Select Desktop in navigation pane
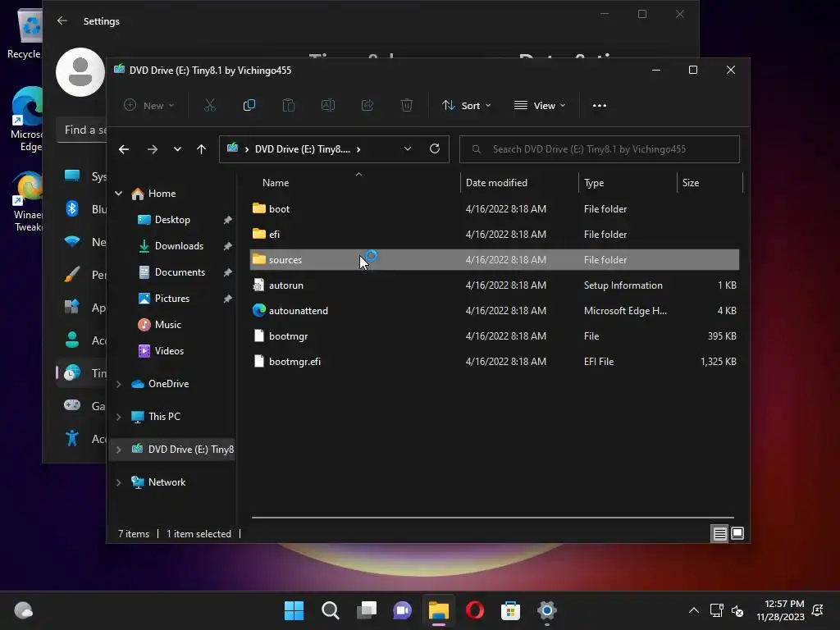 [x=172, y=220]
